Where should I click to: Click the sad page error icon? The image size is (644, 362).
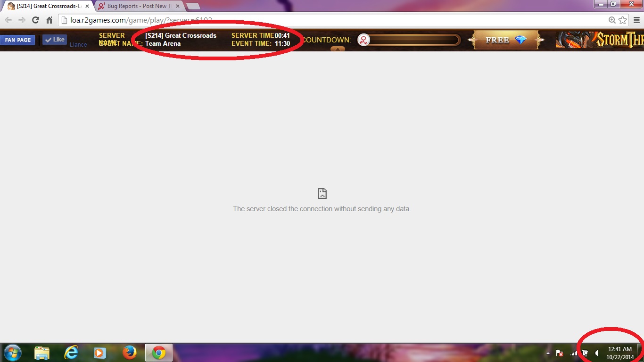322,193
